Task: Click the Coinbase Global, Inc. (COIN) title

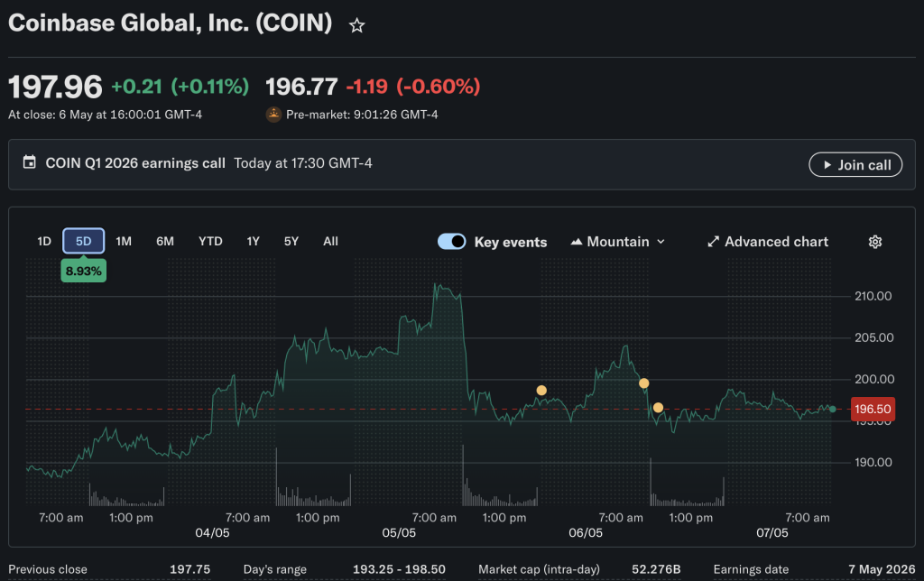Action: (x=171, y=23)
